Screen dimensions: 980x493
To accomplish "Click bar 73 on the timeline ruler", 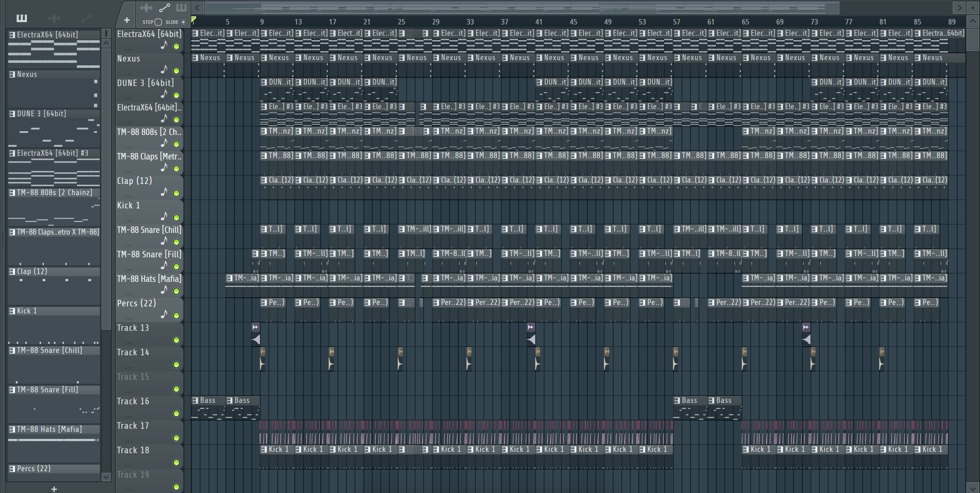I will coord(814,22).
